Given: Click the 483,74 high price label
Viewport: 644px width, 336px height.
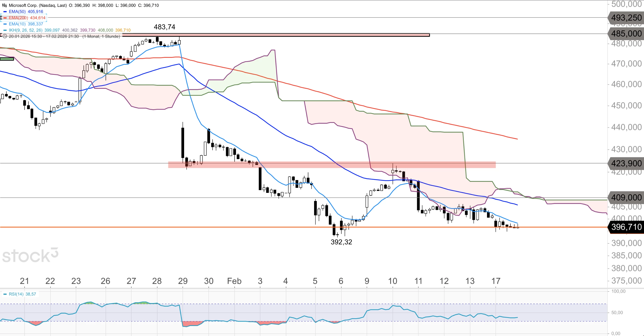Looking at the screenshot, I should pyautogui.click(x=164, y=27).
